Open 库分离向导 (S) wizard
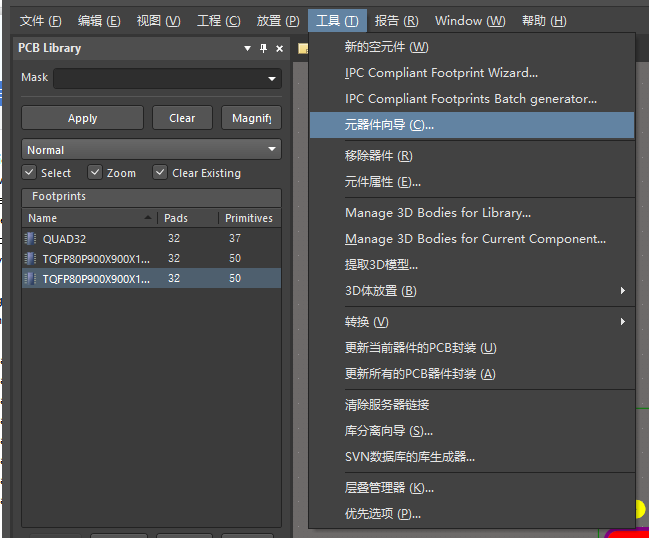This screenshot has height=538, width=649. tap(472, 431)
